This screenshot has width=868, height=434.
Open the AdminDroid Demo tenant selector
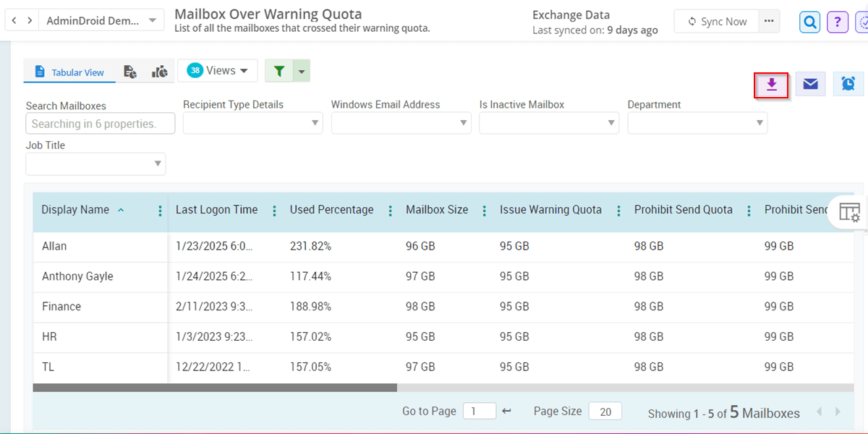pos(100,20)
